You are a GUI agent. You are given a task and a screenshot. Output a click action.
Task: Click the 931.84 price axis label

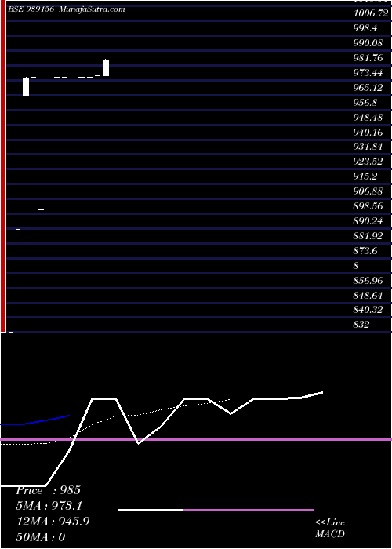pos(368,147)
